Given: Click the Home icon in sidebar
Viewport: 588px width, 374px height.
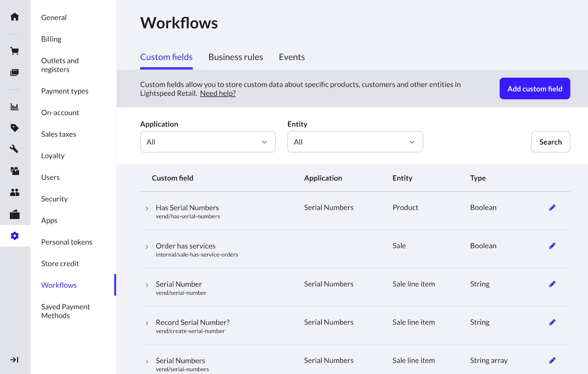Looking at the screenshot, I should click(15, 17).
